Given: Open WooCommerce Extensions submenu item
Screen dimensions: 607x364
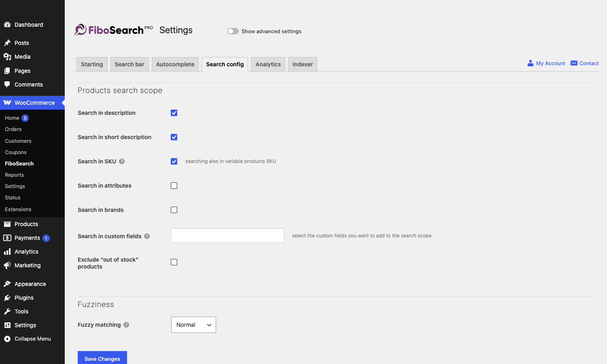Looking at the screenshot, I should coord(18,209).
